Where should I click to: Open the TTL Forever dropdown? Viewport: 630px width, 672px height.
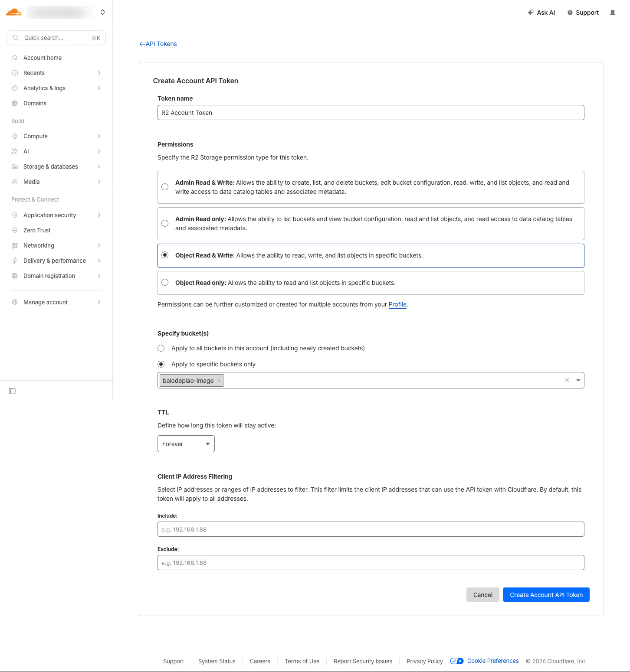coord(186,444)
